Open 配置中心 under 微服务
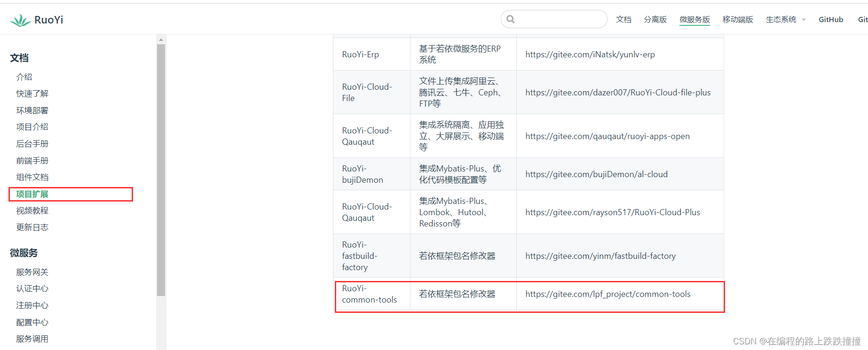 [x=32, y=322]
